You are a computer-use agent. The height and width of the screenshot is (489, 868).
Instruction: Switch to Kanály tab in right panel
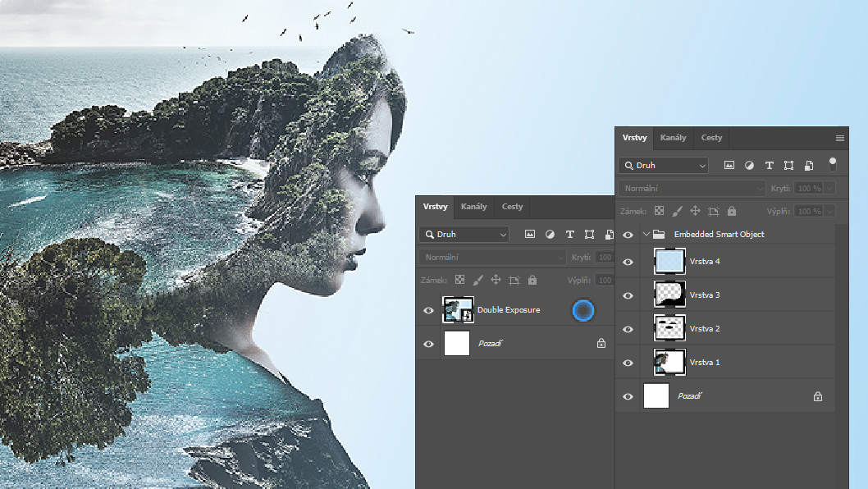(x=673, y=138)
